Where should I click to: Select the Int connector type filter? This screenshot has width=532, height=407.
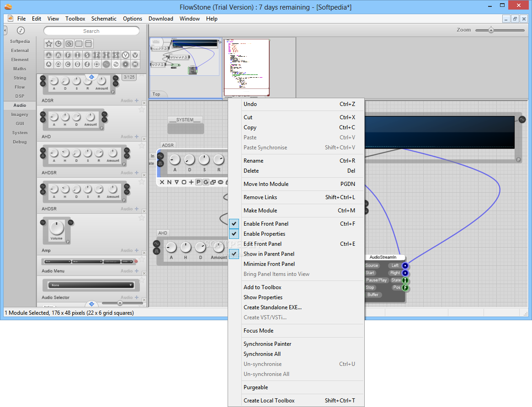click(x=78, y=55)
